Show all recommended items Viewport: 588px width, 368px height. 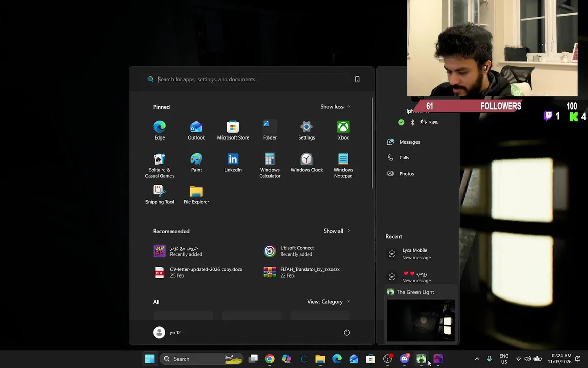pos(336,231)
